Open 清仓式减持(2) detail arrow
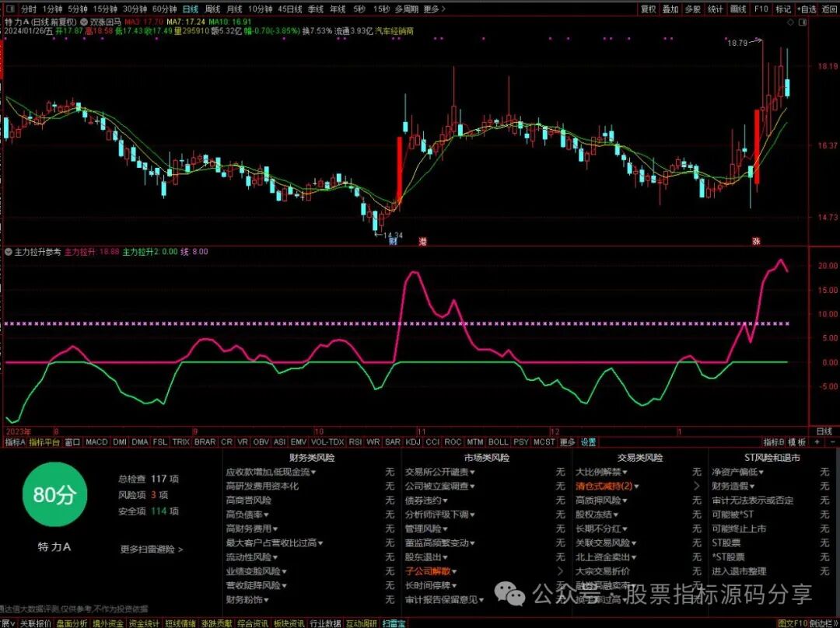 point(696,486)
